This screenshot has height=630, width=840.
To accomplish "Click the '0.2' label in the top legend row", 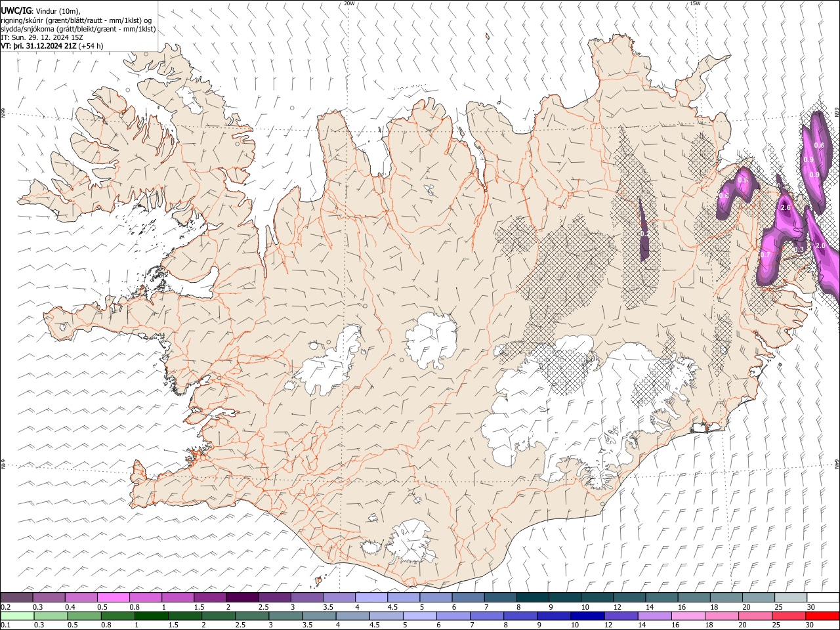I will (5, 607).
